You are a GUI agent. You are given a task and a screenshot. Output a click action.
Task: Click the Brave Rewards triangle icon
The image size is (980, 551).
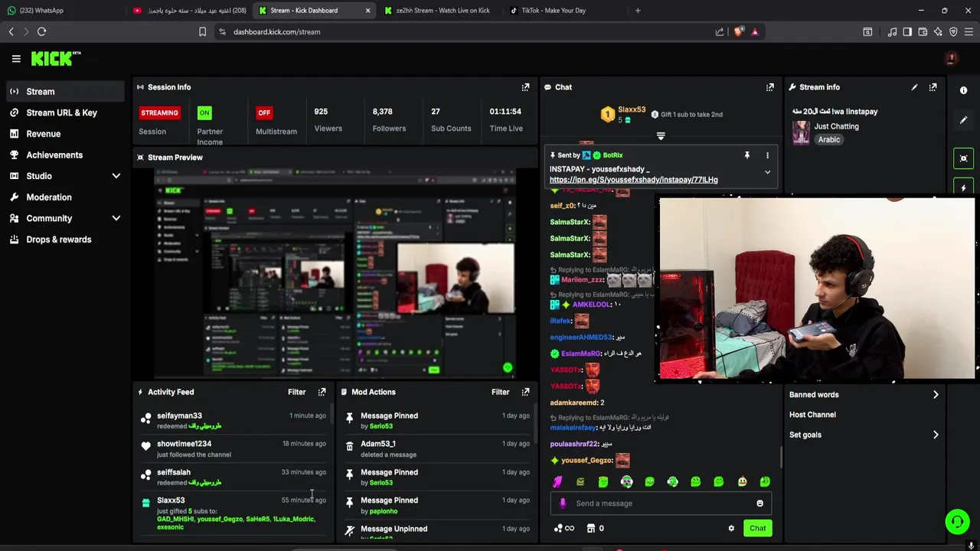(x=755, y=31)
